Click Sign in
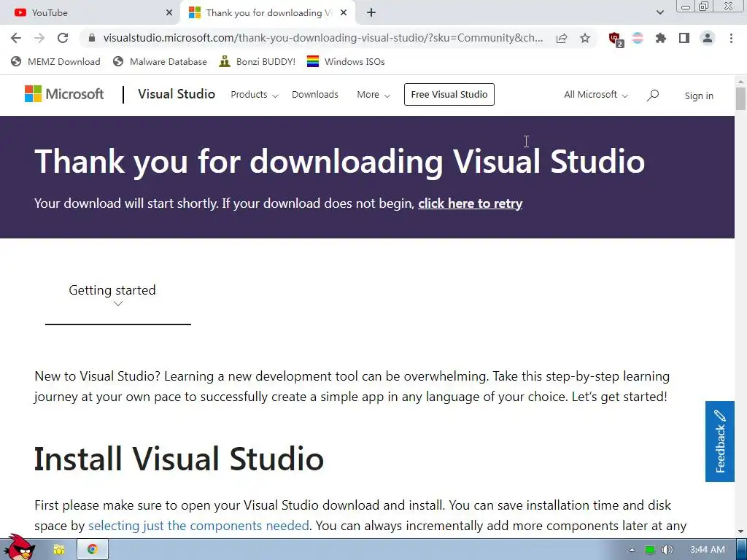 [x=699, y=96]
